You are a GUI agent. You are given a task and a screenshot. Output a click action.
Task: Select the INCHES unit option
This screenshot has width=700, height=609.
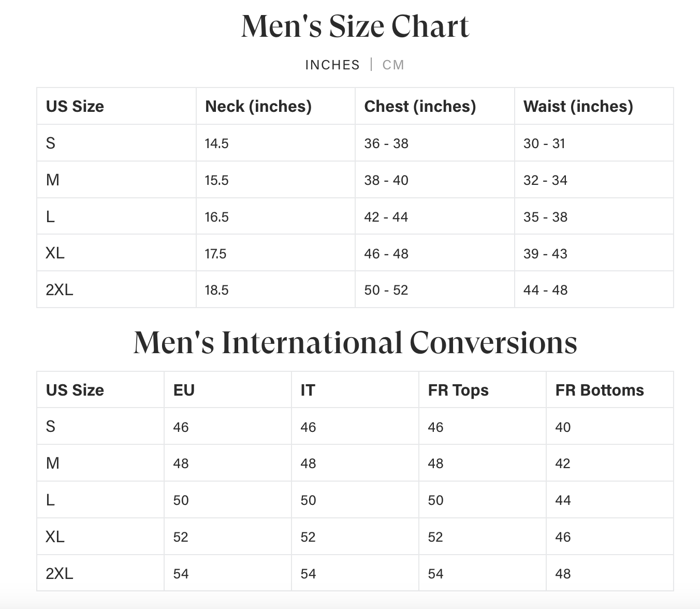332,65
